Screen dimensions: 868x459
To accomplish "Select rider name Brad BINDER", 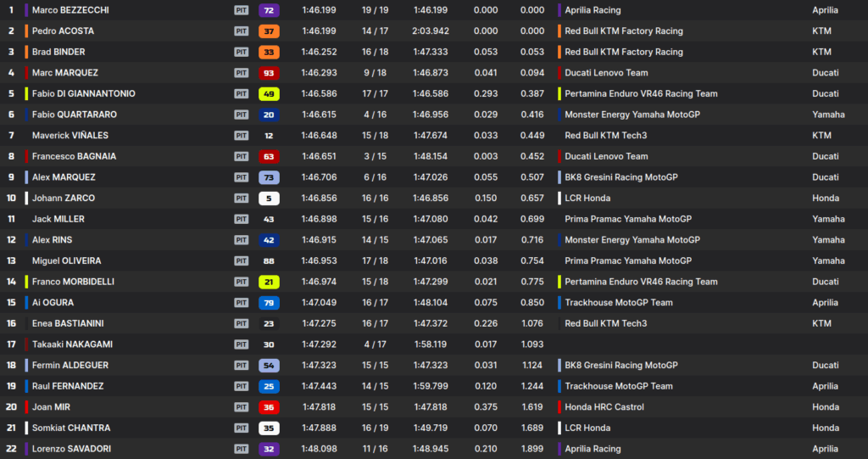I will [58, 52].
